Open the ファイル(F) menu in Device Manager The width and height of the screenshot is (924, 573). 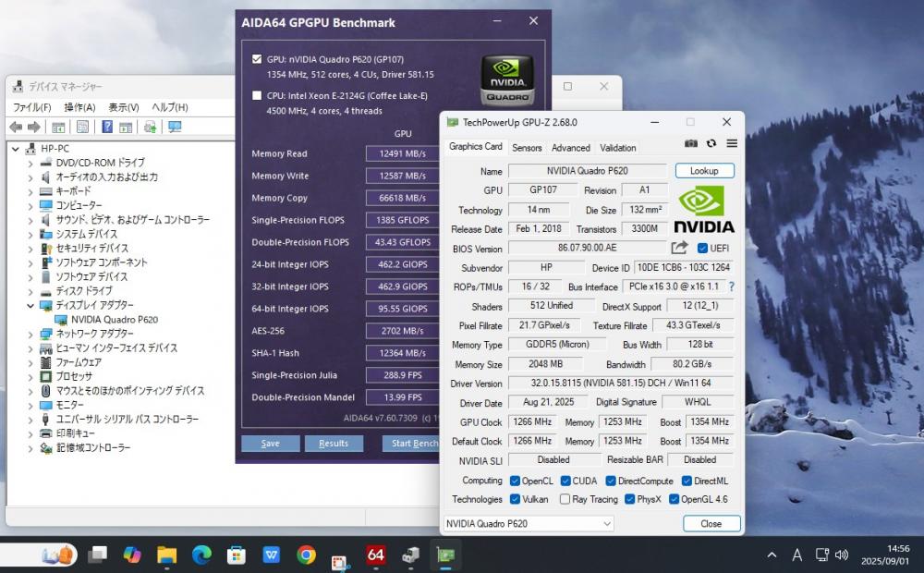pos(32,107)
